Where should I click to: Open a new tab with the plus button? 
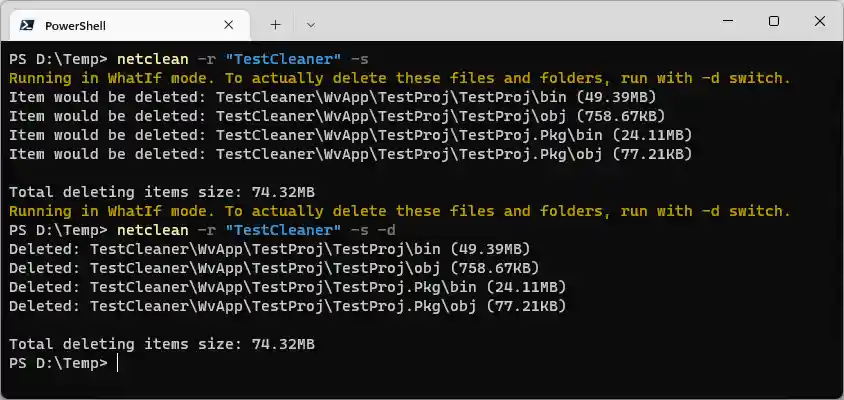[x=275, y=24]
